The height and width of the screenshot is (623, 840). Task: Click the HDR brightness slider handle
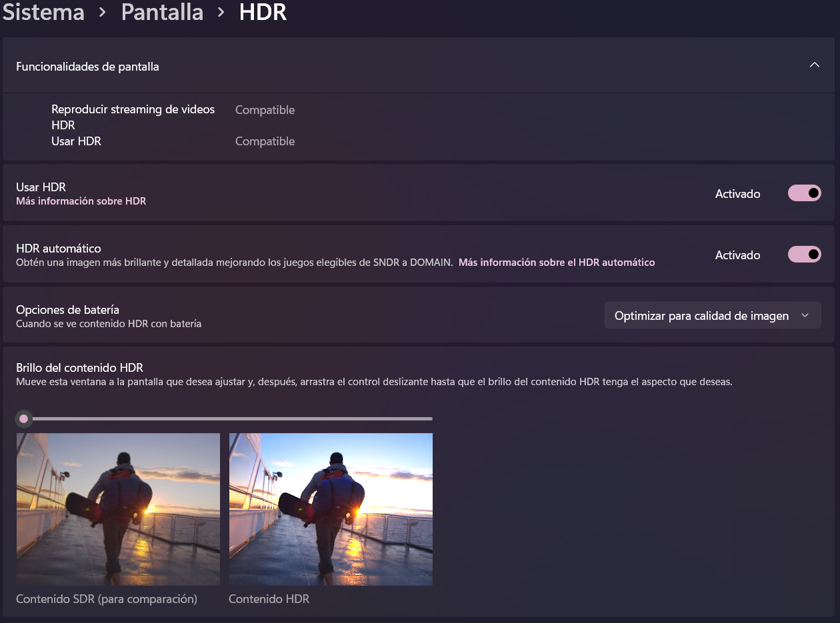click(x=24, y=418)
